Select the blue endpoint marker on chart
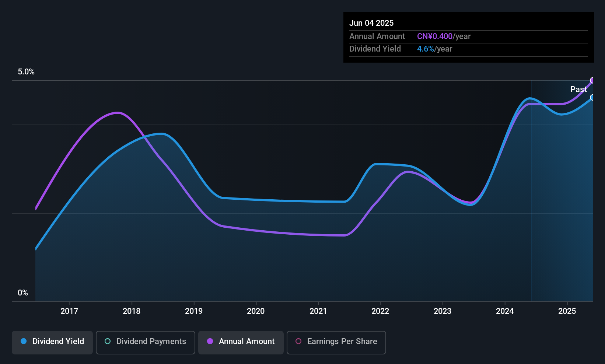Viewport: 605px width, 364px height. coord(593,97)
